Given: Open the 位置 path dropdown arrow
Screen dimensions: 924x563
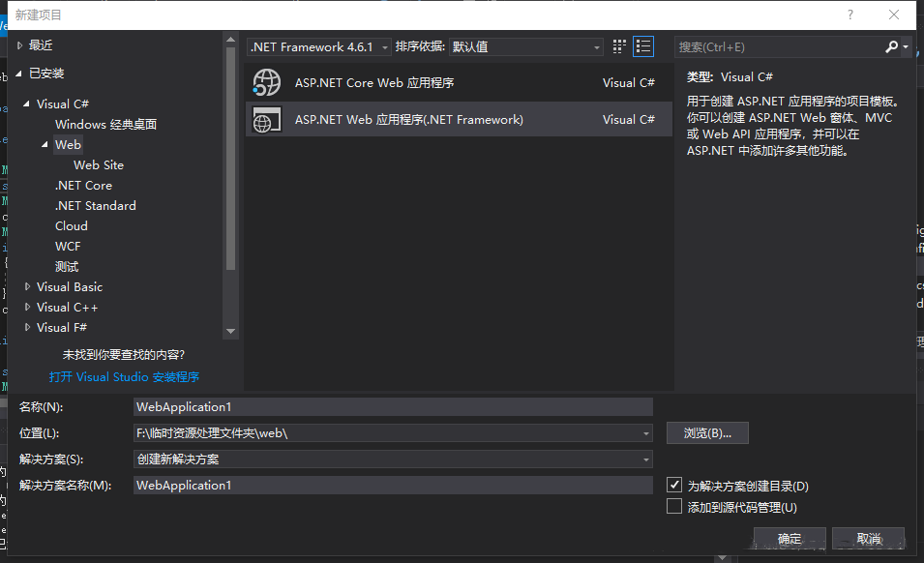Looking at the screenshot, I should click(646, 433).
